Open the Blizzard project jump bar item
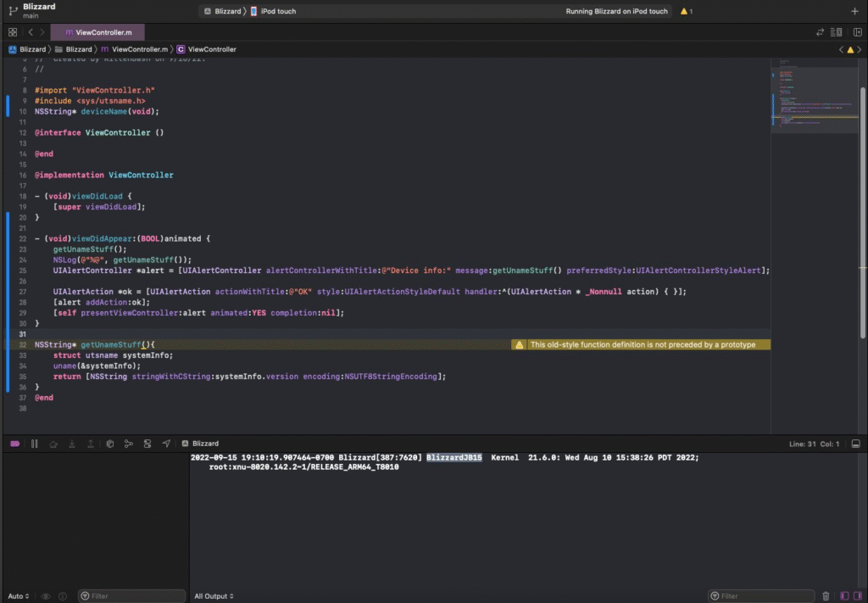Screen dimensions: 868x603 pos(27,49)
